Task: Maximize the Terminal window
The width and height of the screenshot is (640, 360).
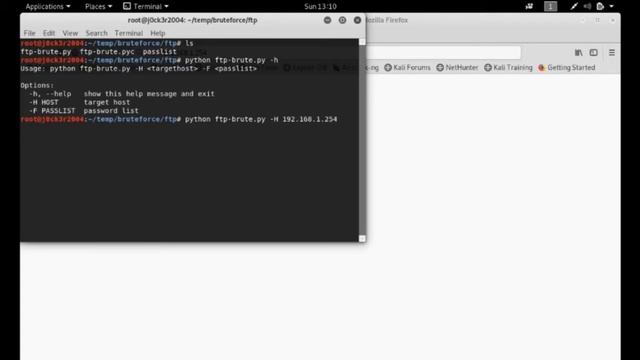Action: coord(342,20)
